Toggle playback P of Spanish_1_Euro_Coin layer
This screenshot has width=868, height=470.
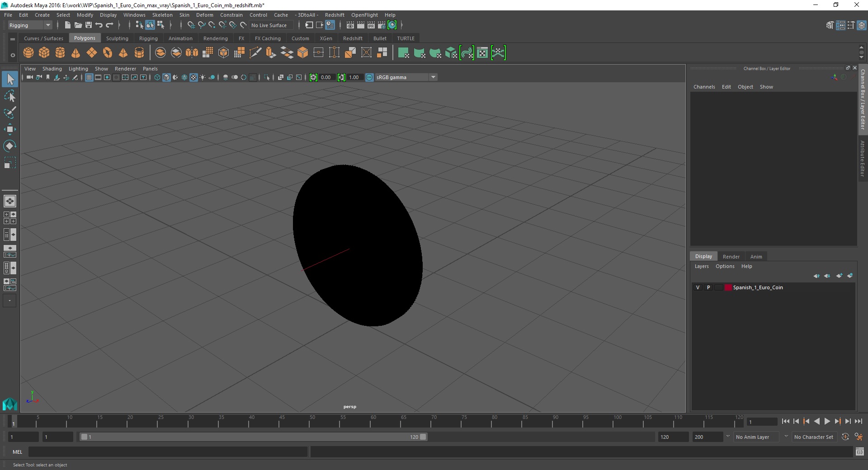coord(708,287)
